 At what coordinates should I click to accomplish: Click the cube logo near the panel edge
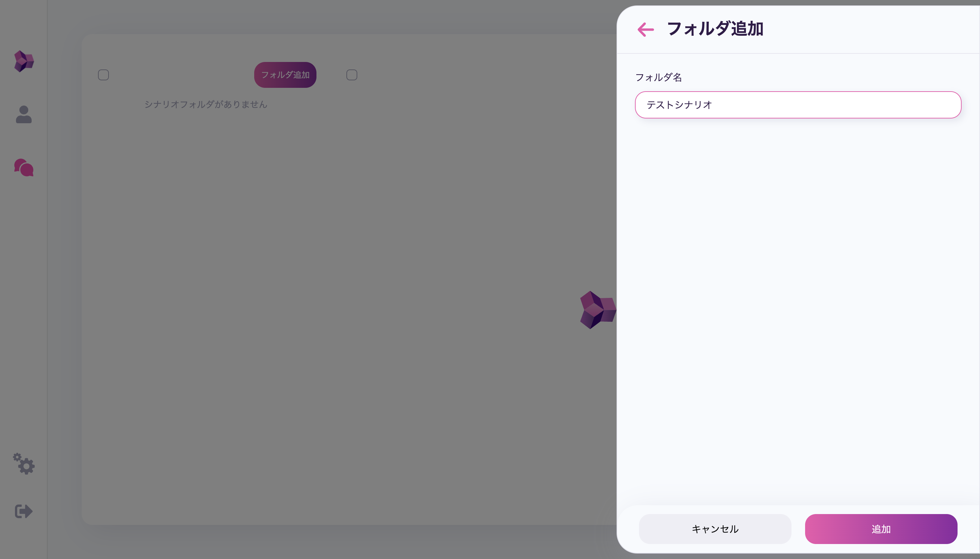point(598,310)
